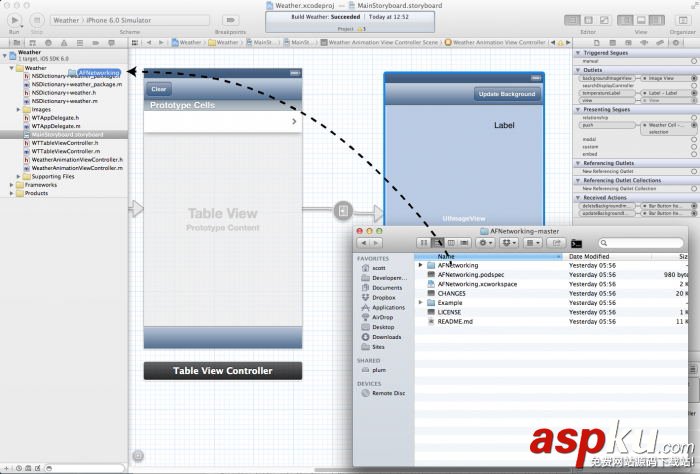
Task: Show the Debug navigator tab
Action: click(x=80, y=43)
